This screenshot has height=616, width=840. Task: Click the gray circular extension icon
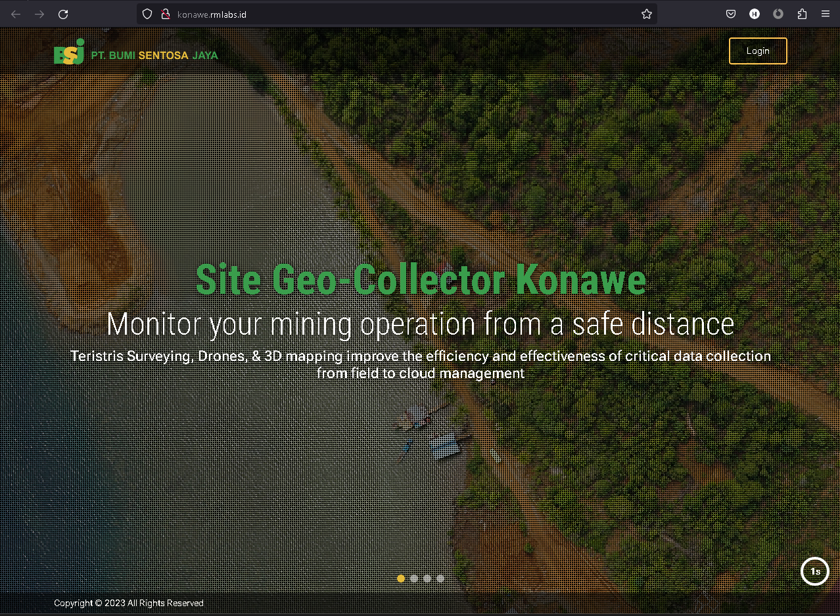(778, 14)
